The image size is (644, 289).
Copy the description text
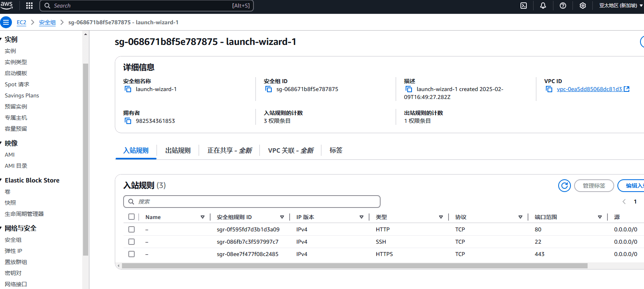click(x=409, y=89)
